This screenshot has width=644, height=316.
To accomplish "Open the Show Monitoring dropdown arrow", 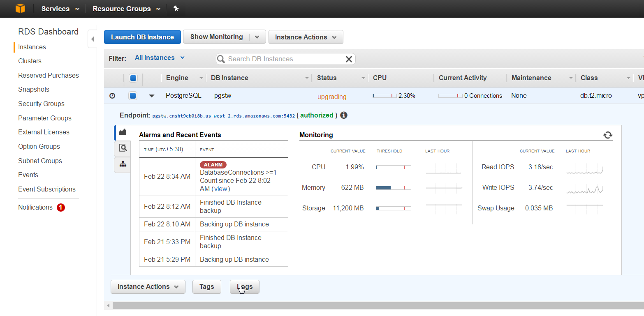I will [257, 37].
